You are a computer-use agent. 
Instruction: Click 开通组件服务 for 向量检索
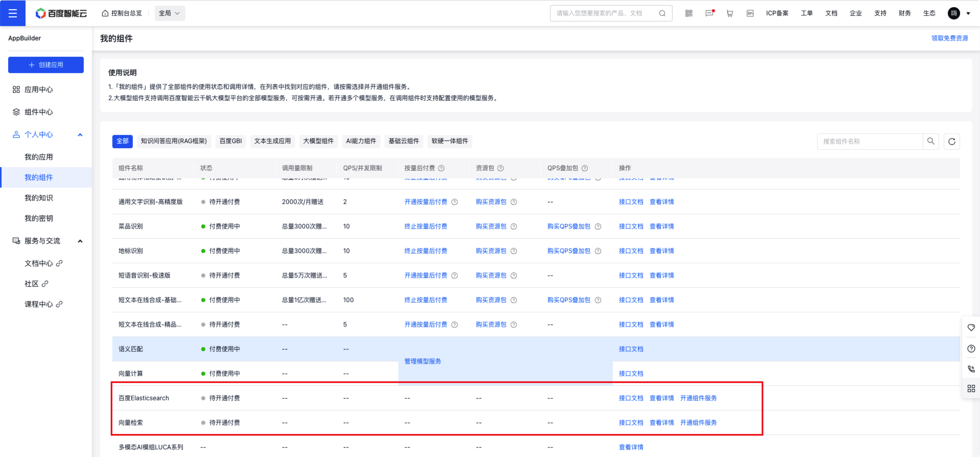coord(698,423)
